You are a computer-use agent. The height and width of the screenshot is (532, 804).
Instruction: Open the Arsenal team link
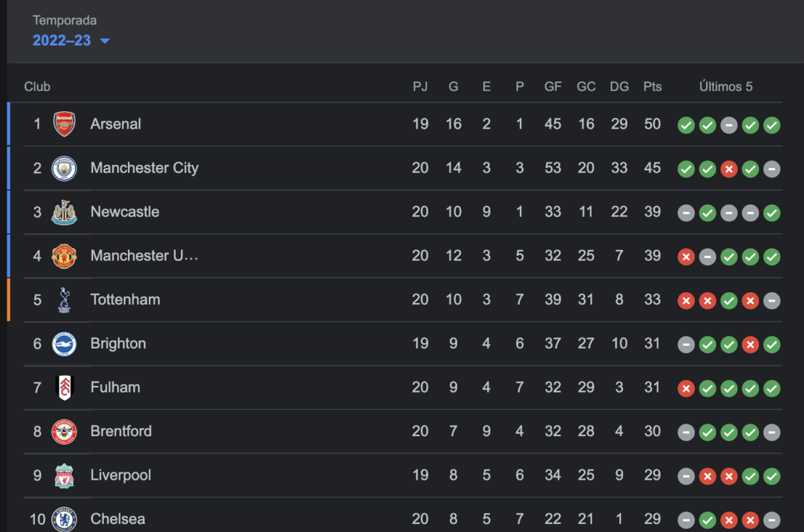116,124
